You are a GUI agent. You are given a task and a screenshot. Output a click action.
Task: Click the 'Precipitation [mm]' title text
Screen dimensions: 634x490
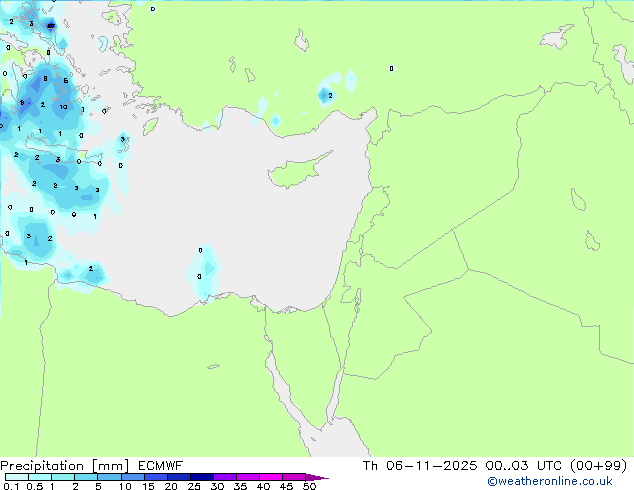tap(65, 466)
